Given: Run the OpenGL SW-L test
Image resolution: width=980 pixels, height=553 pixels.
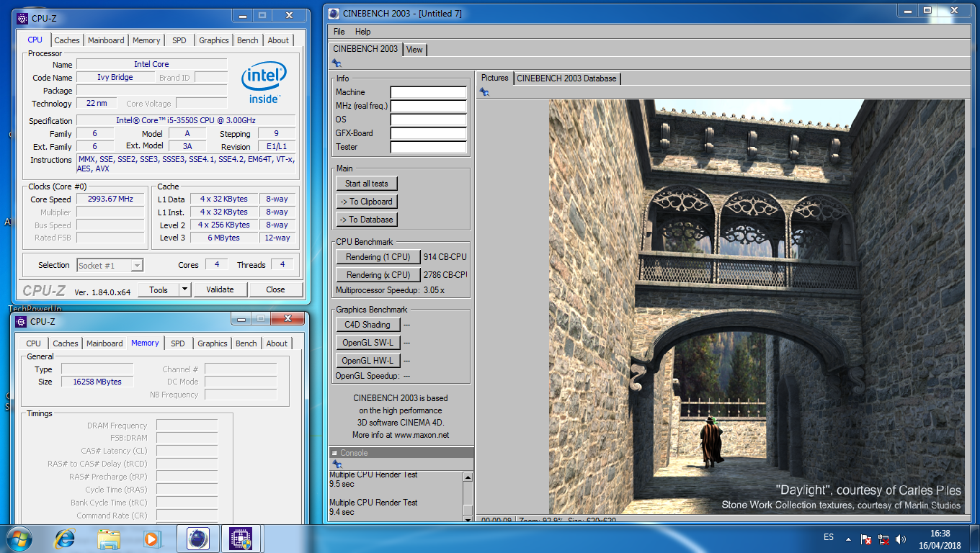Looking at the screenshot, I should click(x=367, y=343).
